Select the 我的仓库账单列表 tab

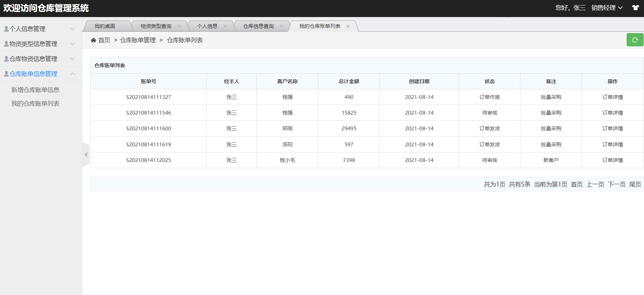320,26
